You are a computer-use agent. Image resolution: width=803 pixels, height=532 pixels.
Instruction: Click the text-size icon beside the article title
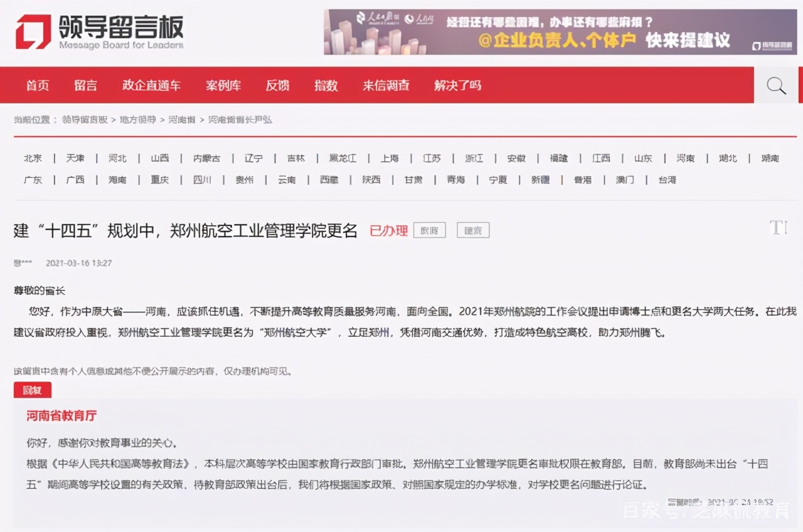(x=778, y=228)
